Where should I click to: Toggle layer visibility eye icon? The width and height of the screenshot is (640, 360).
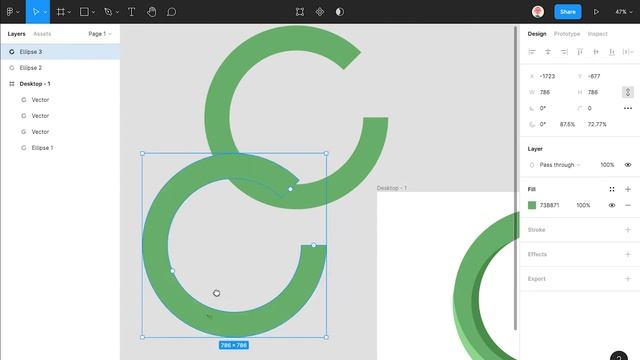click(628, 165)
